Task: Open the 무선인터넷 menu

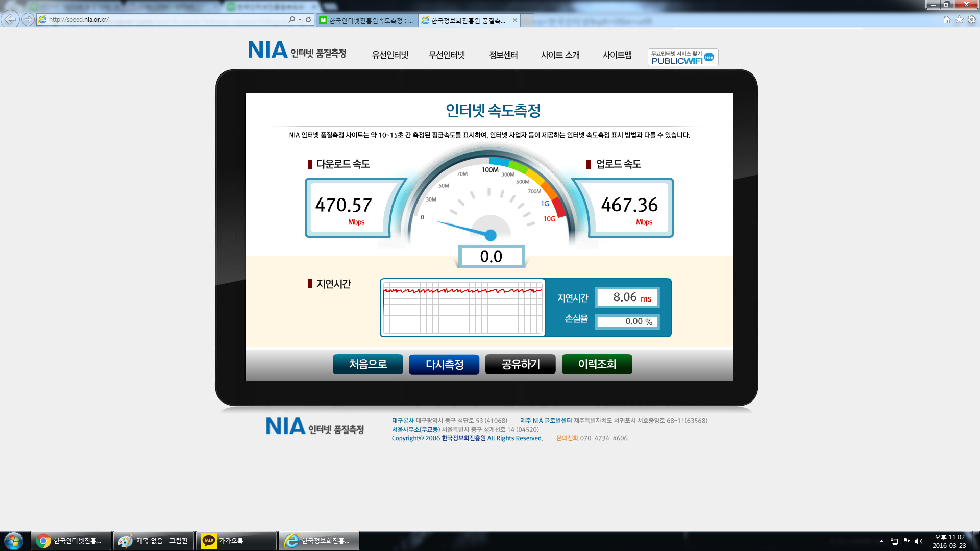Action: (x=447, y=55)
